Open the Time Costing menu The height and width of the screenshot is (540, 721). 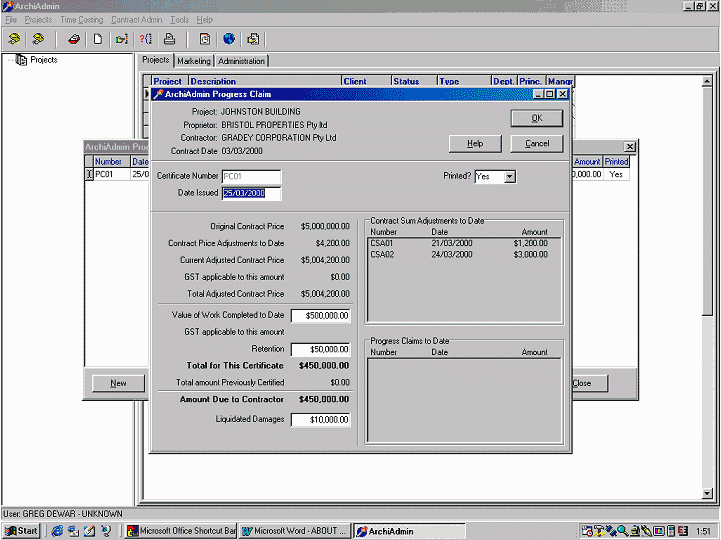pos(81,20)
